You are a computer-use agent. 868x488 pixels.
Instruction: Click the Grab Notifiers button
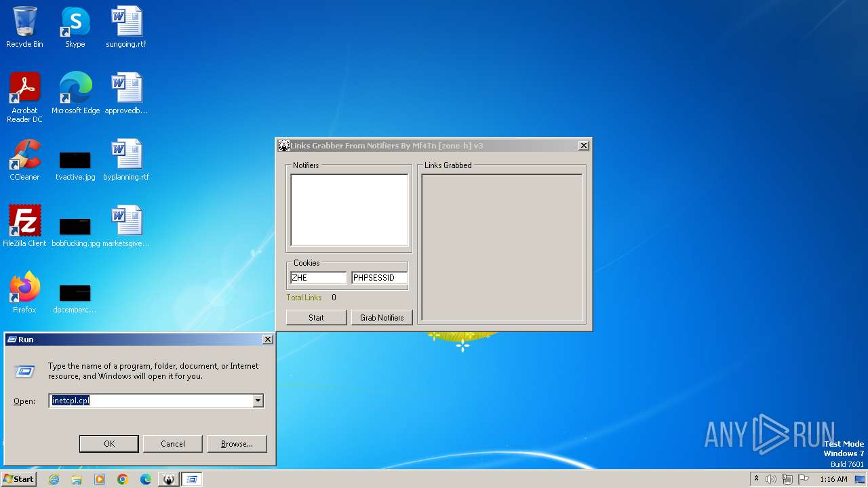(x=382, y=318)
